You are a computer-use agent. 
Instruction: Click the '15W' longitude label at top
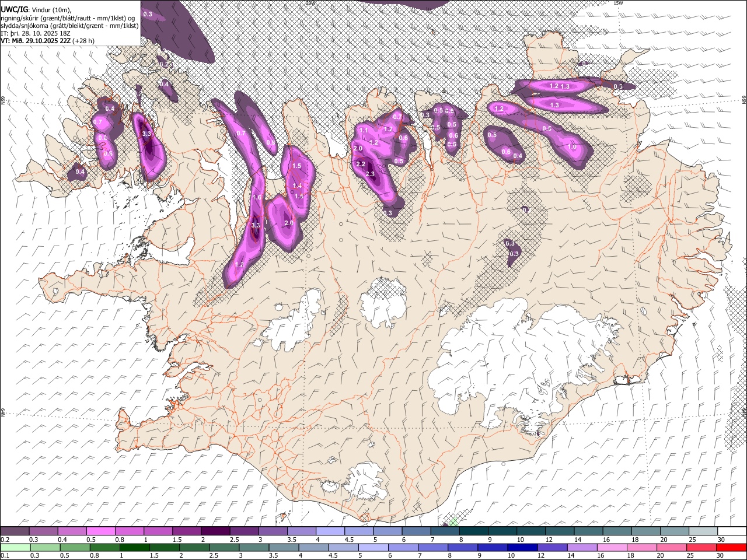[x=618, y=3]
